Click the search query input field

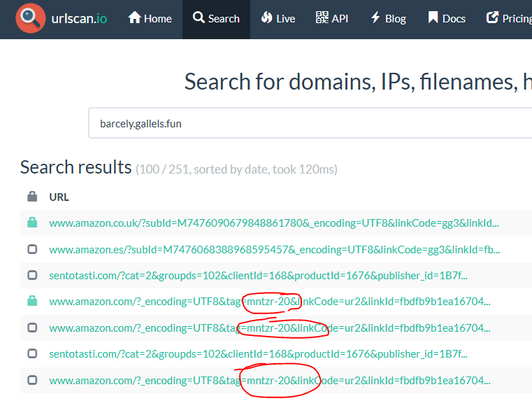[308, 123]
